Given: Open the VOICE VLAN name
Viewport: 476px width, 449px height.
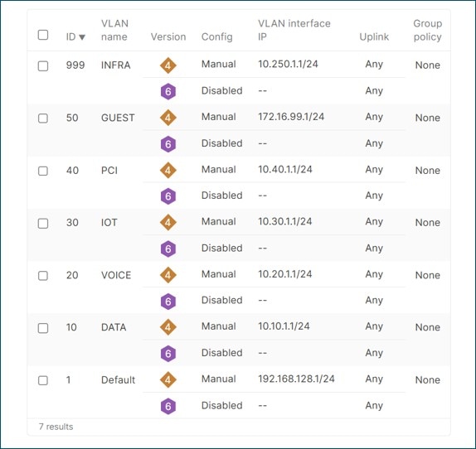Looking at the screenshot, I should point(116,275).
